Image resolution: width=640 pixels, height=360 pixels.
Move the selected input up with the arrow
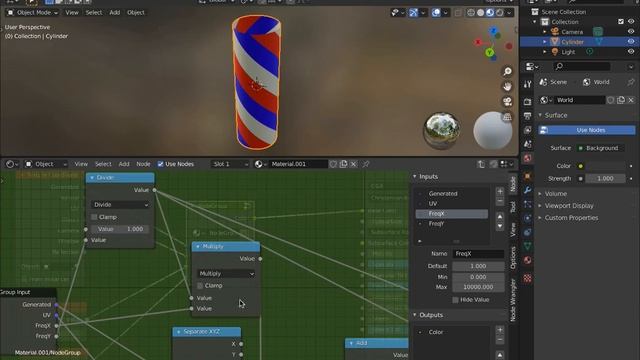click(x=500, y=216)
